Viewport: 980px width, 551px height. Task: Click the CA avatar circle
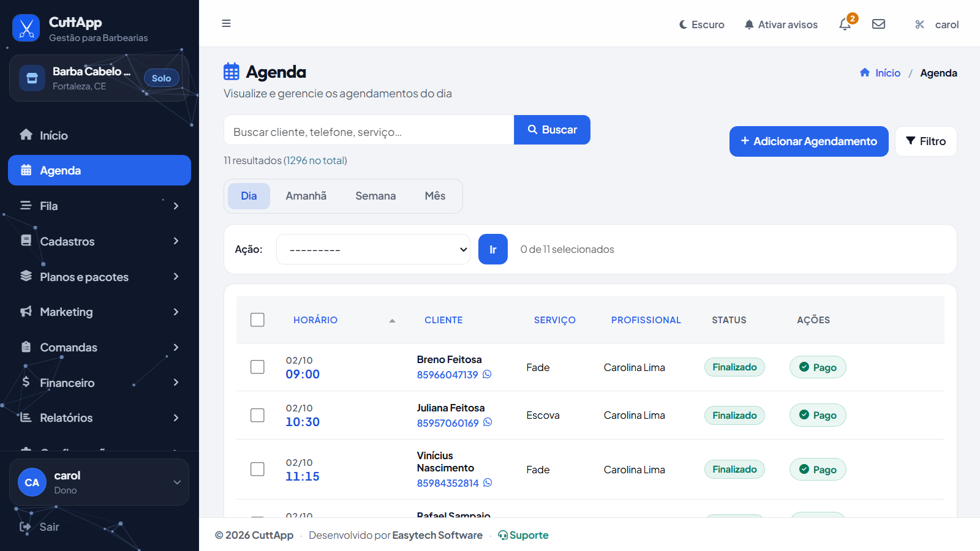click(32, 482)
